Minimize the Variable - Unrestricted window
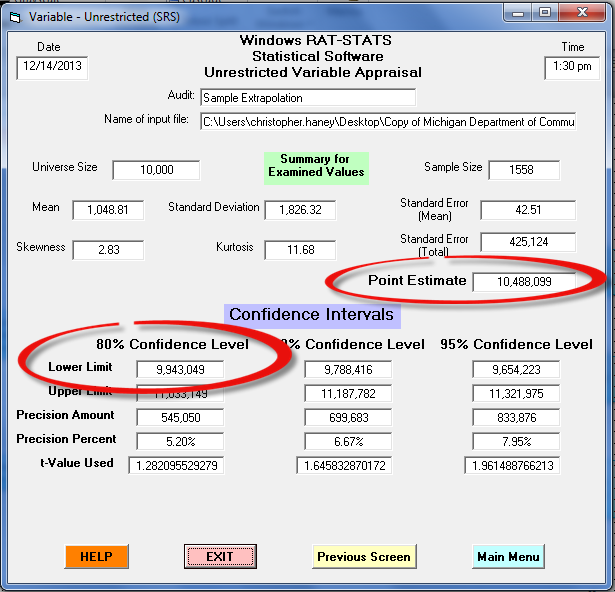Image resolution: width=615 pixels, height=592 pixels. tap(519, 12)
